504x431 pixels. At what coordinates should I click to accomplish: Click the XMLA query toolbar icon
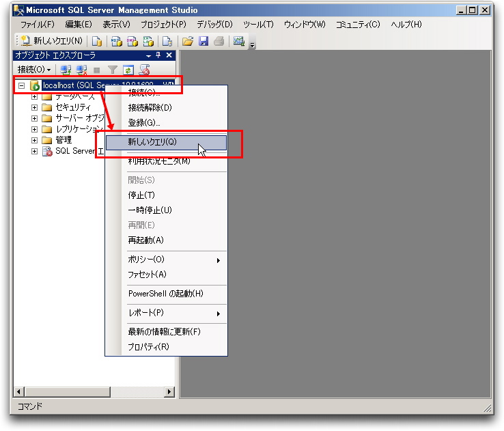[x=148, y=41]
